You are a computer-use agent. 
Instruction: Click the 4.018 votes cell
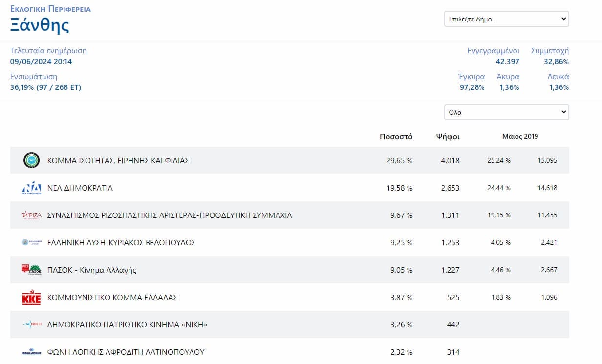pyautogui.click(x=450, y=160)
